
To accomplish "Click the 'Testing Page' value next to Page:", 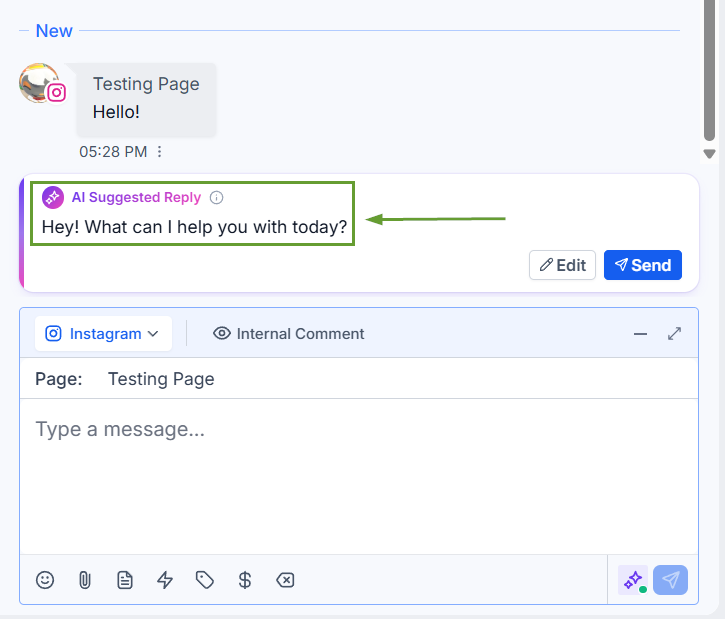I will coord(161,379).
